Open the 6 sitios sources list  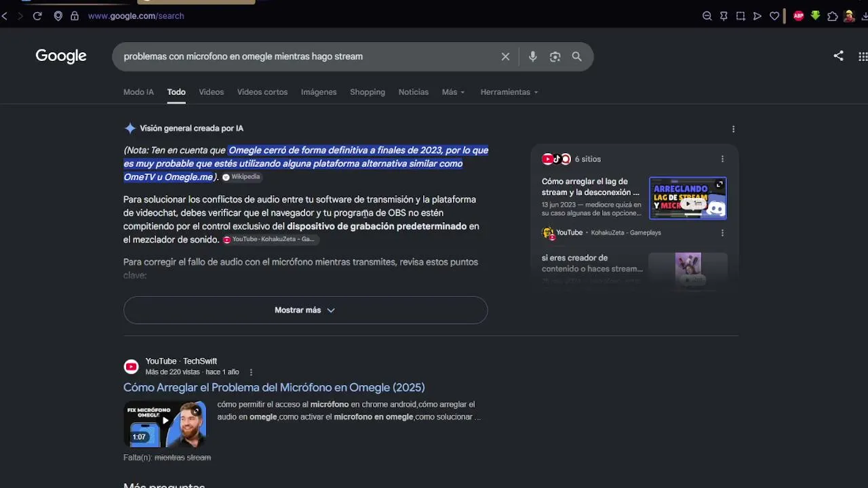coord(573,159)
